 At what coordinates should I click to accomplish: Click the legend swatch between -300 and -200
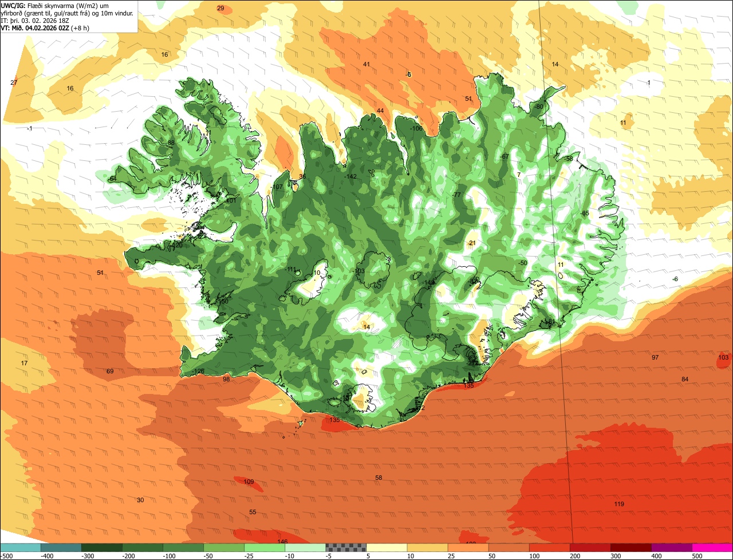pyautogui.click(x=102, y=547)
